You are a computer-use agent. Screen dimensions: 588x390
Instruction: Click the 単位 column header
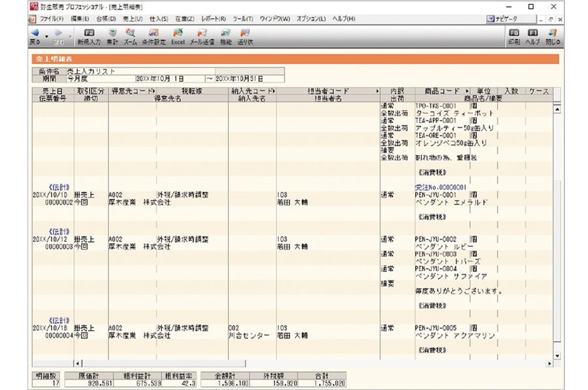coord(483,91)
